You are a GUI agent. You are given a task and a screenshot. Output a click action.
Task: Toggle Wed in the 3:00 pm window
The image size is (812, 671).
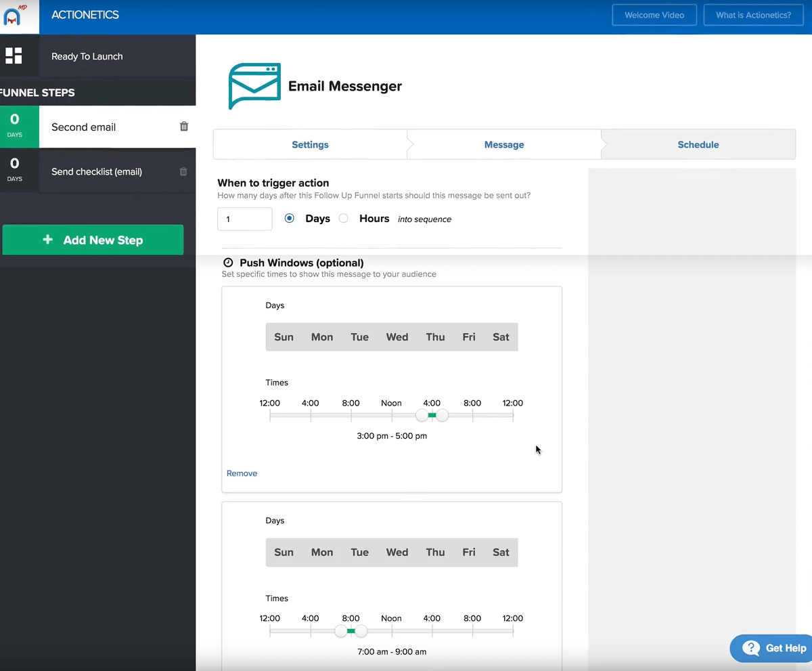(397, 337)
